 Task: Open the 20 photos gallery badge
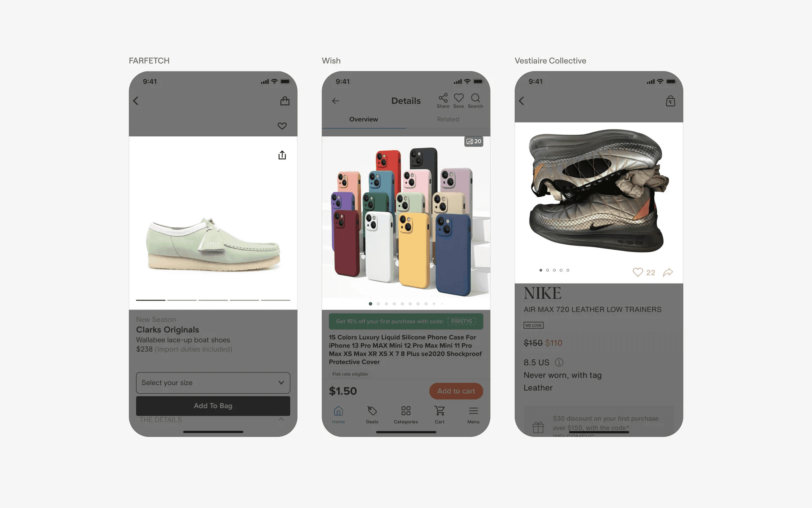tap(474, 141)
